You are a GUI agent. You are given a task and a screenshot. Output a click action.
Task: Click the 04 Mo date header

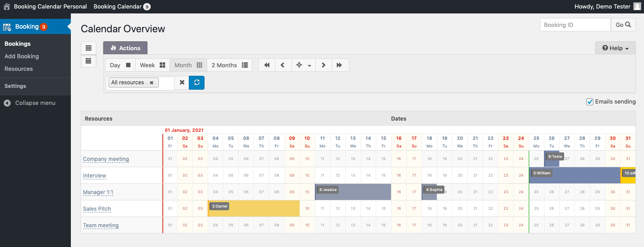click(216, 142)
